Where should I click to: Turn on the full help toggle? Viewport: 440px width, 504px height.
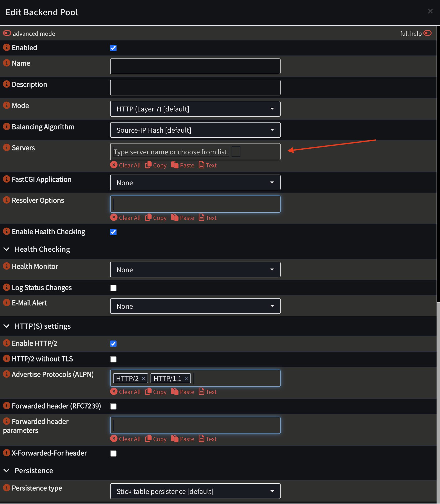click(x=427, y=33)
